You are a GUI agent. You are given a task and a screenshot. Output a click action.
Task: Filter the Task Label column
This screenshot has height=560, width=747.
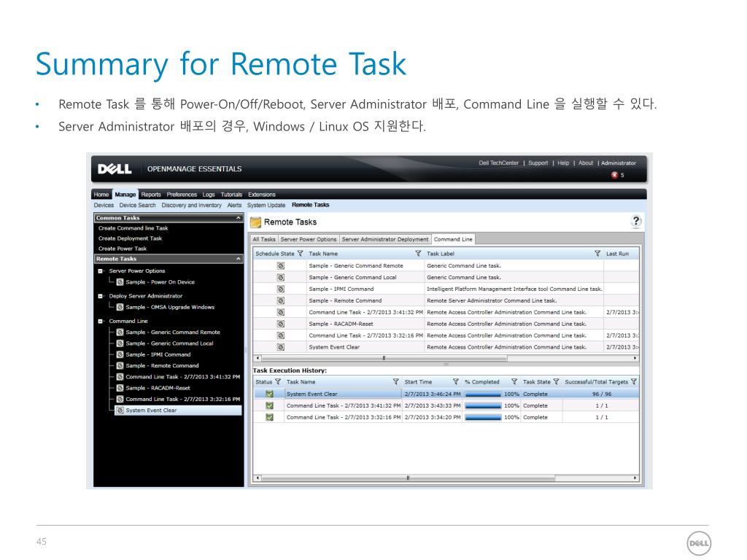(597, 253)
